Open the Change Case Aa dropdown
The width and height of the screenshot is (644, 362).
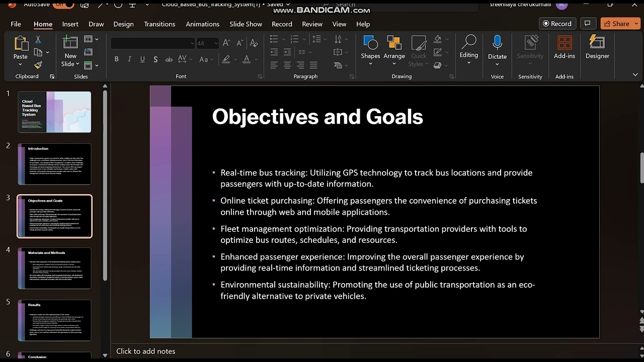point(206,59)
